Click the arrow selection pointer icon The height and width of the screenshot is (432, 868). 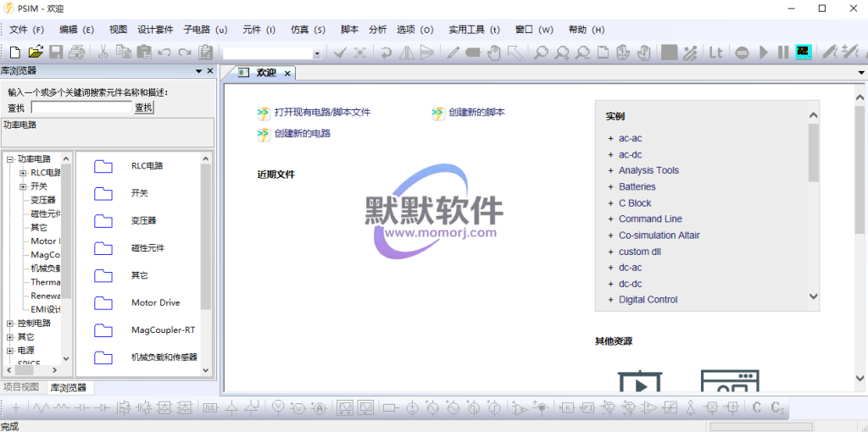coord(515,53)
